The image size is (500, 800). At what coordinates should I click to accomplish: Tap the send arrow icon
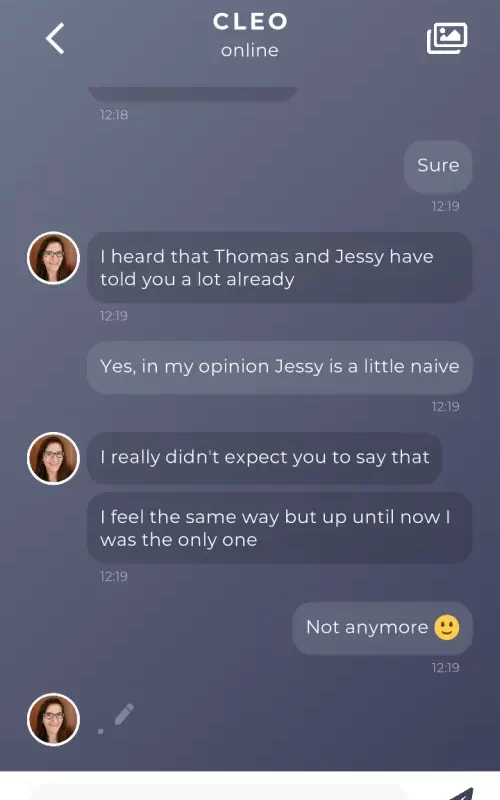click(x=462, y=794)
